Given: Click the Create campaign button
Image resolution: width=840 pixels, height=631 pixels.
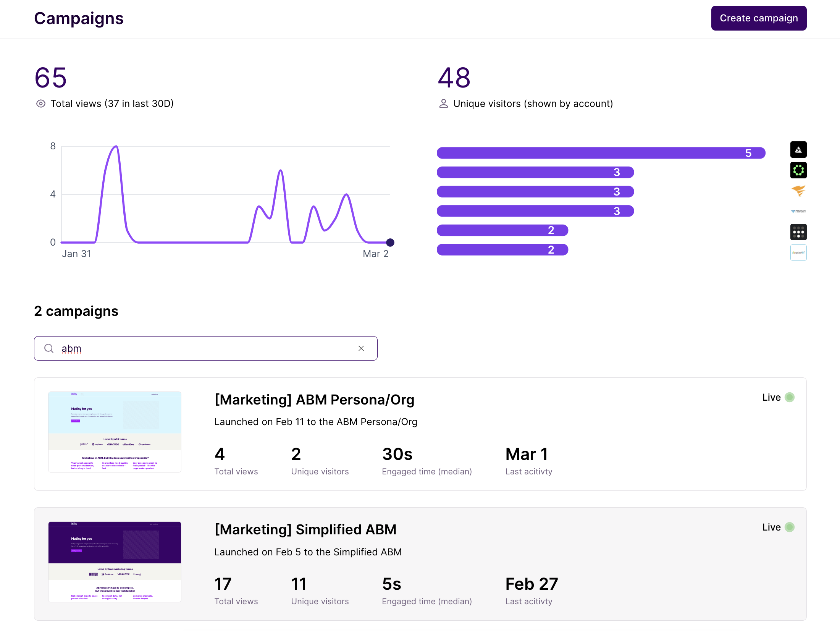Looking at the screenshot, I should point(758,18).
